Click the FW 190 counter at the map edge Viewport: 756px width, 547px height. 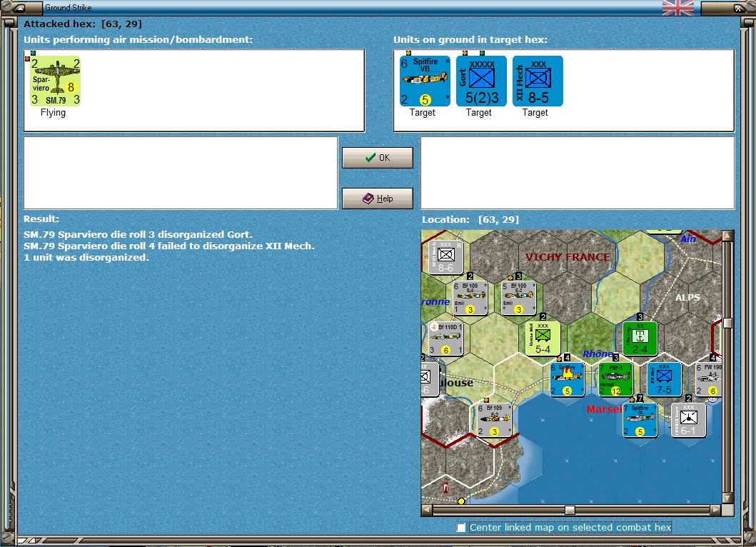[708, 379]
